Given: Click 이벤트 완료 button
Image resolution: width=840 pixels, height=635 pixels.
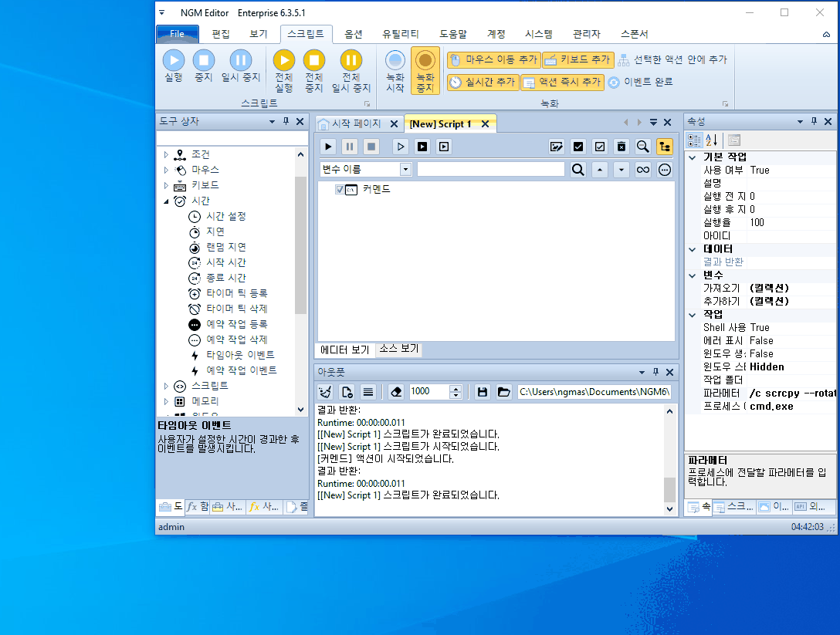Looking at the screenshot, I should point(640,82).
